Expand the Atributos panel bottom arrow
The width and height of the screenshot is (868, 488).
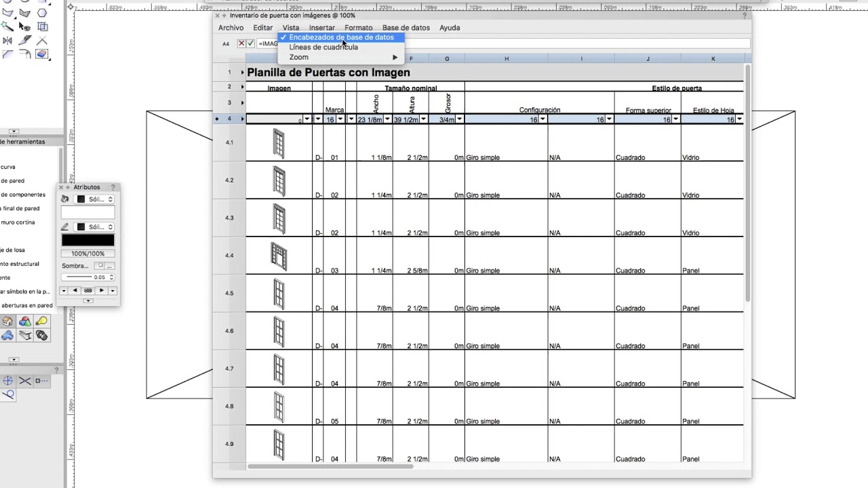(88, 300)
